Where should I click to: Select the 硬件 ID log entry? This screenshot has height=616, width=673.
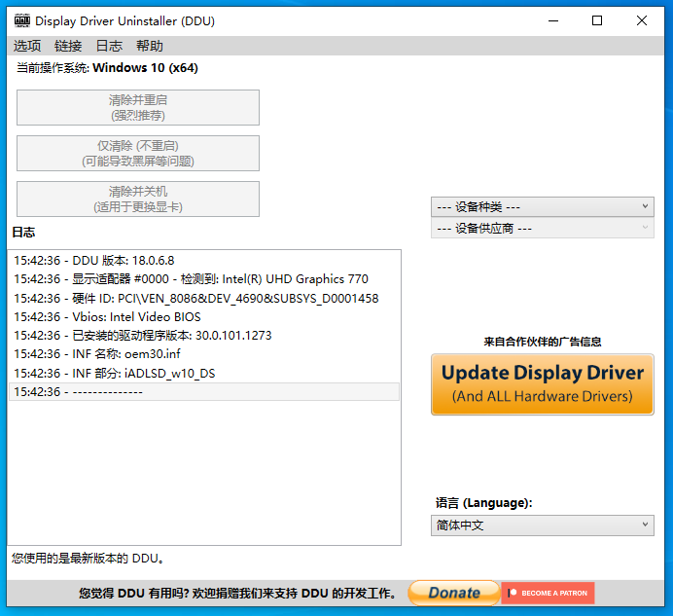pos(195,298)
